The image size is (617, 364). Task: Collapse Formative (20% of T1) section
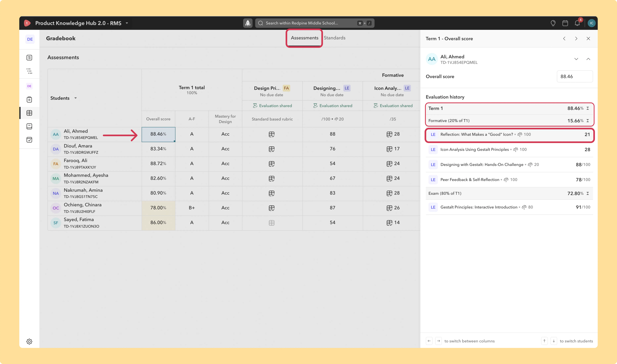tap(588, 121)
